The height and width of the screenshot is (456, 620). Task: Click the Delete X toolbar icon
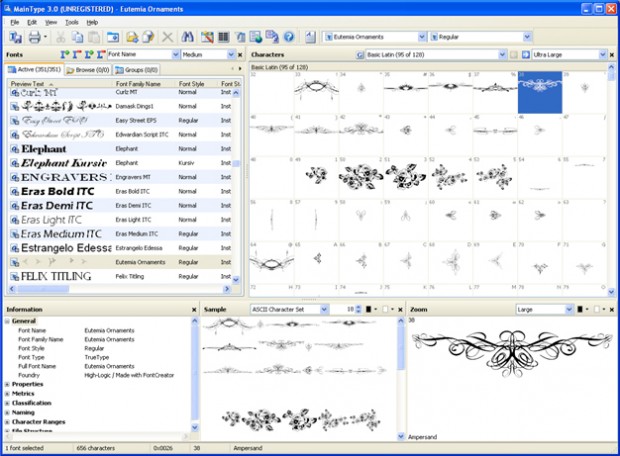click(x=168, y=37)
